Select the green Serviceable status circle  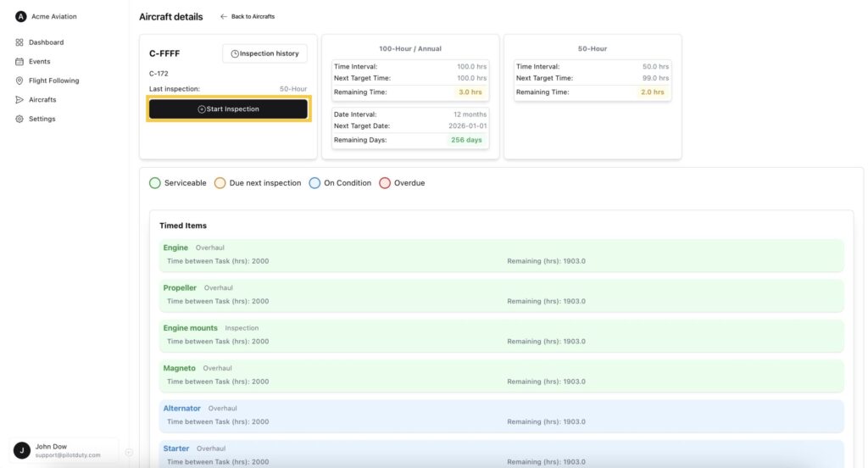tap(155, 183)
